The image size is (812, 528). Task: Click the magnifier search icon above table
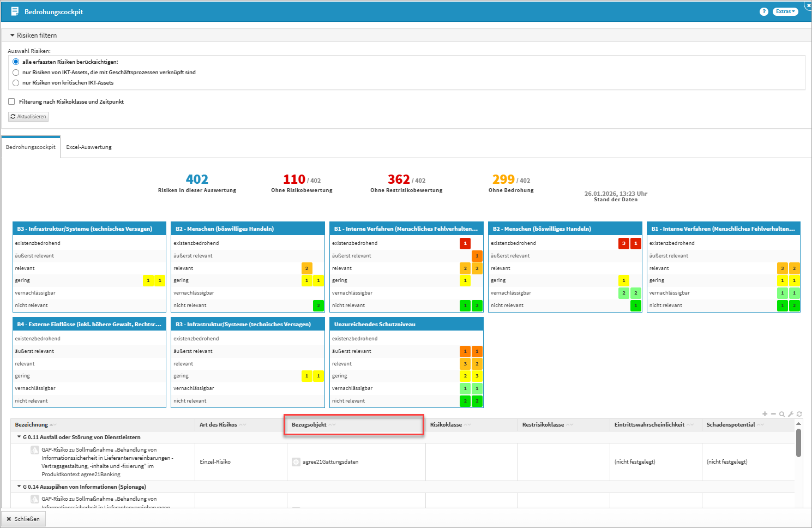click(782, 414)
